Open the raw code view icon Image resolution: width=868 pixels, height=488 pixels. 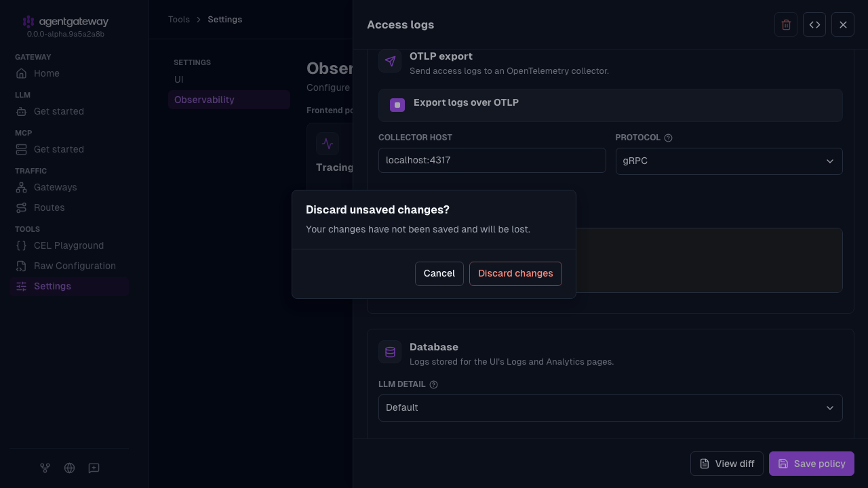814,25
